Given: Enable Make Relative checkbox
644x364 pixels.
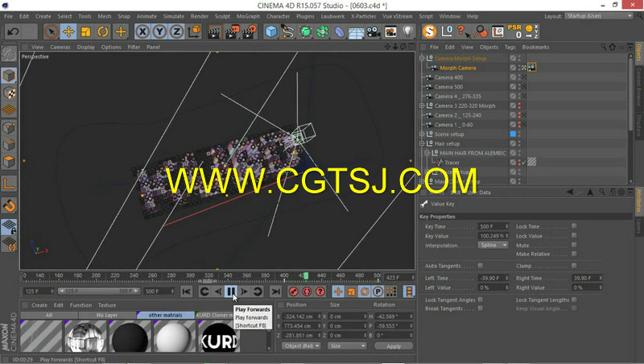Looking at the screenshot, I should pos(574,254).
